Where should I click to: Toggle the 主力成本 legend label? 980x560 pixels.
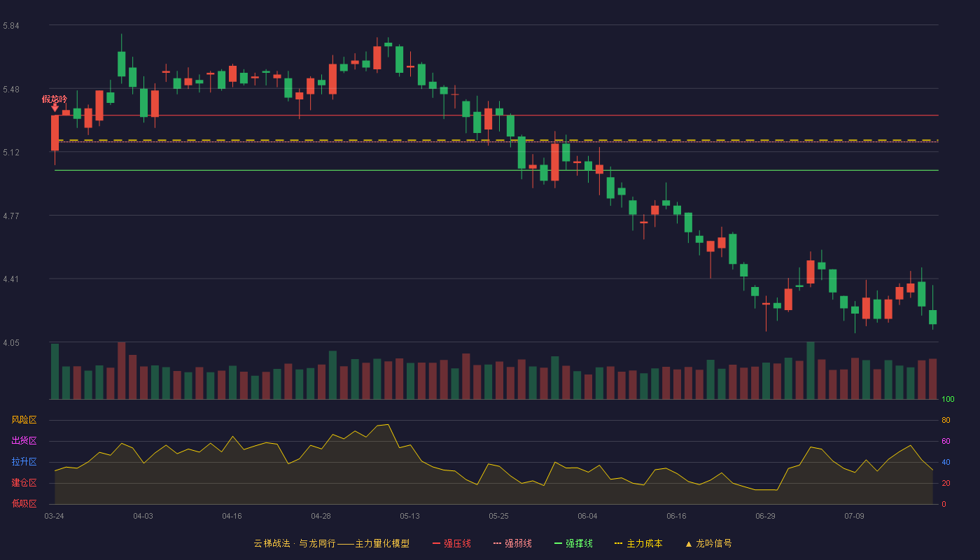(x=644, y=543)
